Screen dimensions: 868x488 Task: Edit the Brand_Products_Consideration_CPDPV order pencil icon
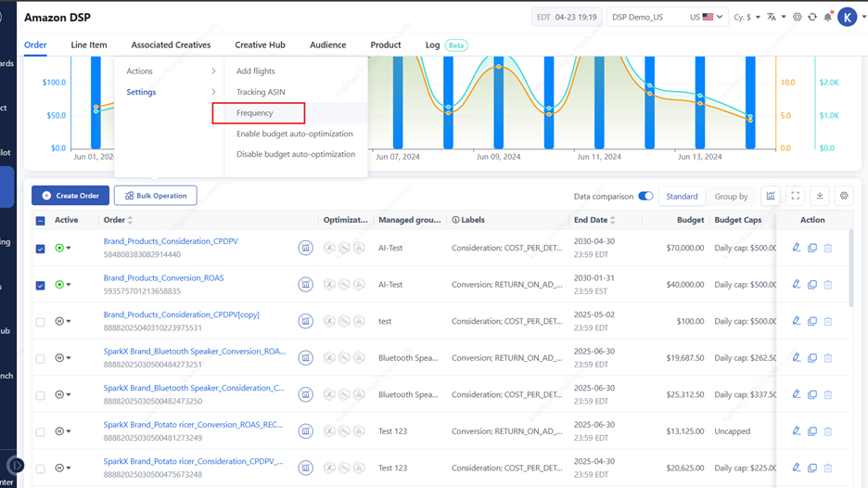tap(796, 248)
